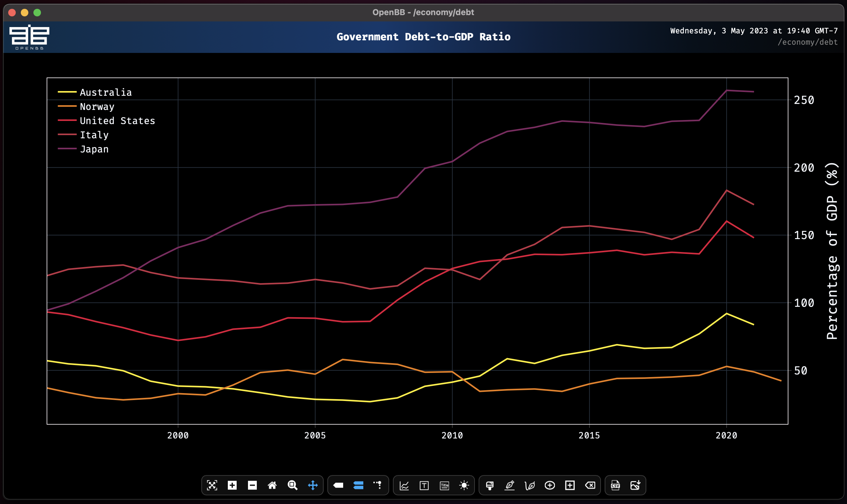
Task: Click the date and time text
Action: pyautogui.click(x=754, y=31)
